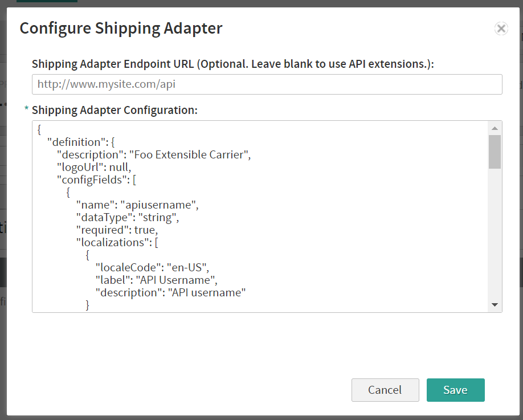Select the required asterisk marker
The height and width of the screenshot is (420, 523).
[26, 109]
